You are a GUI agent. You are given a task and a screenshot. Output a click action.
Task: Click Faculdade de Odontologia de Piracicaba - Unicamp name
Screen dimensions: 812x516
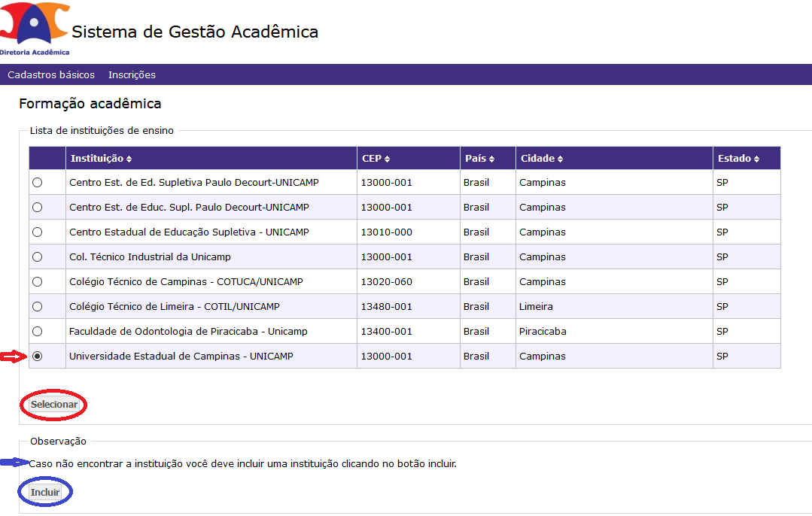click(188, 332)
